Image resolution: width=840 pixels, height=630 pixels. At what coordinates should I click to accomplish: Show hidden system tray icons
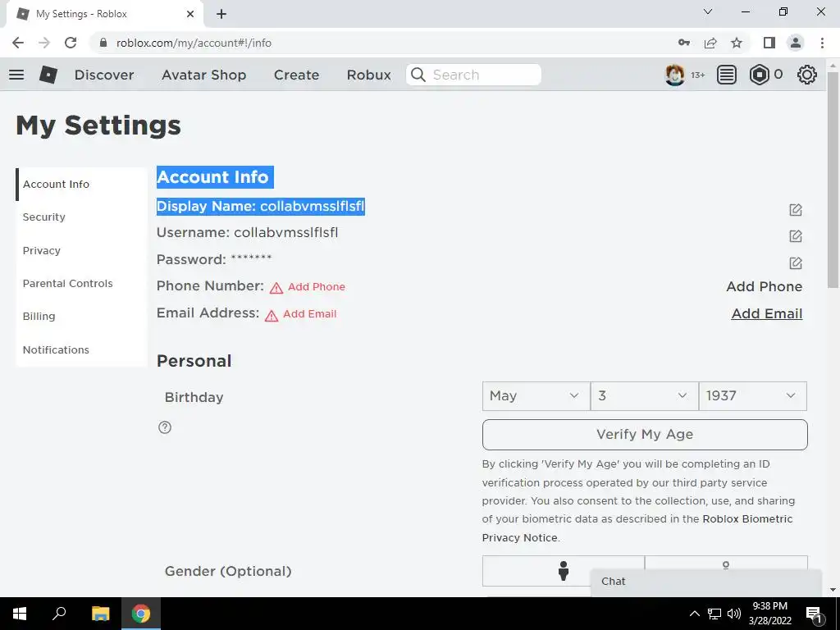tap(694, 614)
